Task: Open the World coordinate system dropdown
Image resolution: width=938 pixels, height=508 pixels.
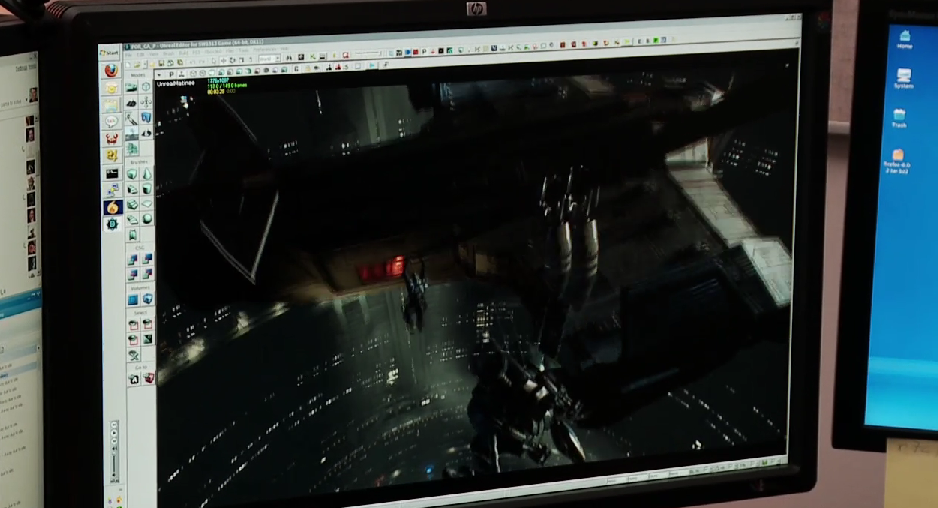Action: [269, 59]
